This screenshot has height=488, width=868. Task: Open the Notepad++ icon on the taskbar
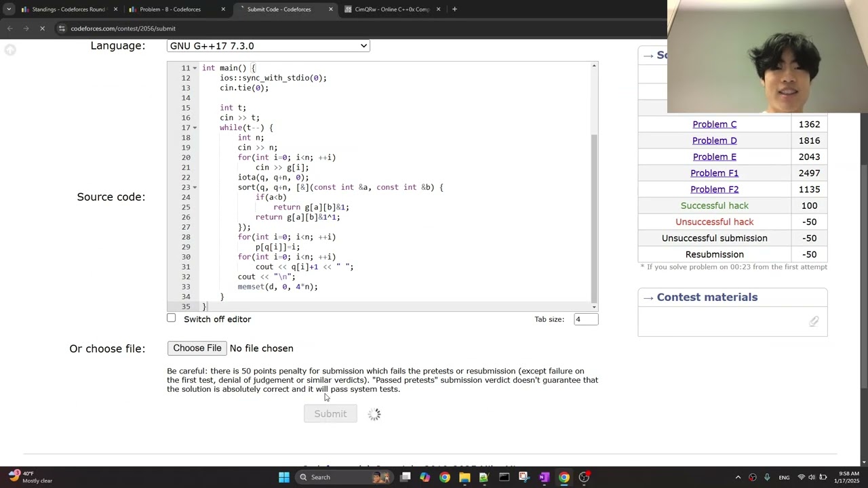click(484, 477)
